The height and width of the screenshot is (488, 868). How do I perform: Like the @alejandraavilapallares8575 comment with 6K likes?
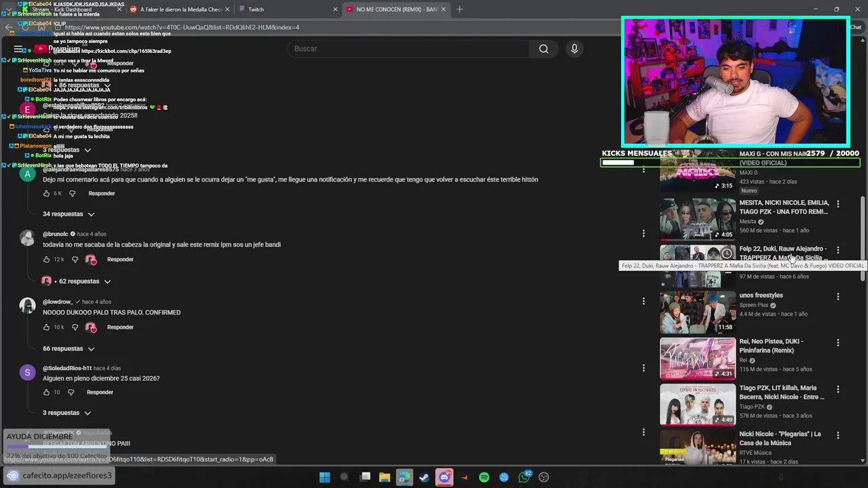47,194
